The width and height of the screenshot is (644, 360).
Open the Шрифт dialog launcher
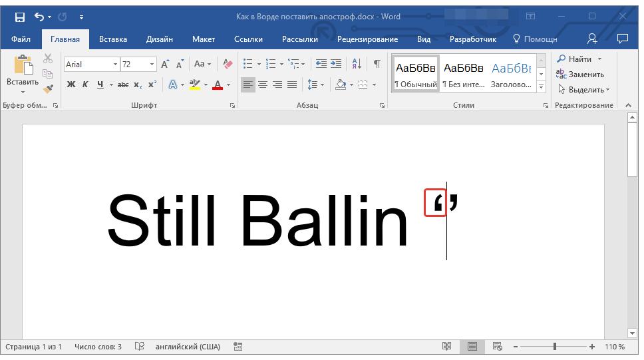[232, 106]
